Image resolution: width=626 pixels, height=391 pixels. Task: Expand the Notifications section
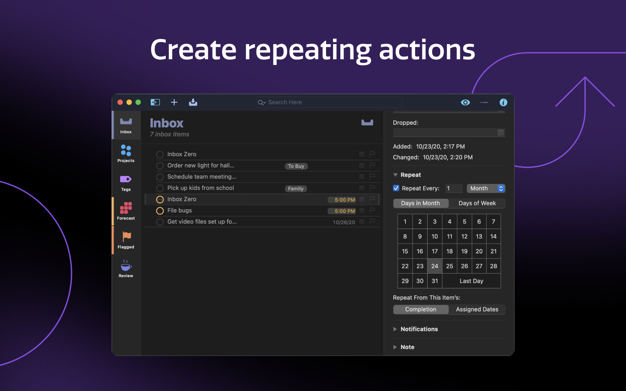click(395, 329)
